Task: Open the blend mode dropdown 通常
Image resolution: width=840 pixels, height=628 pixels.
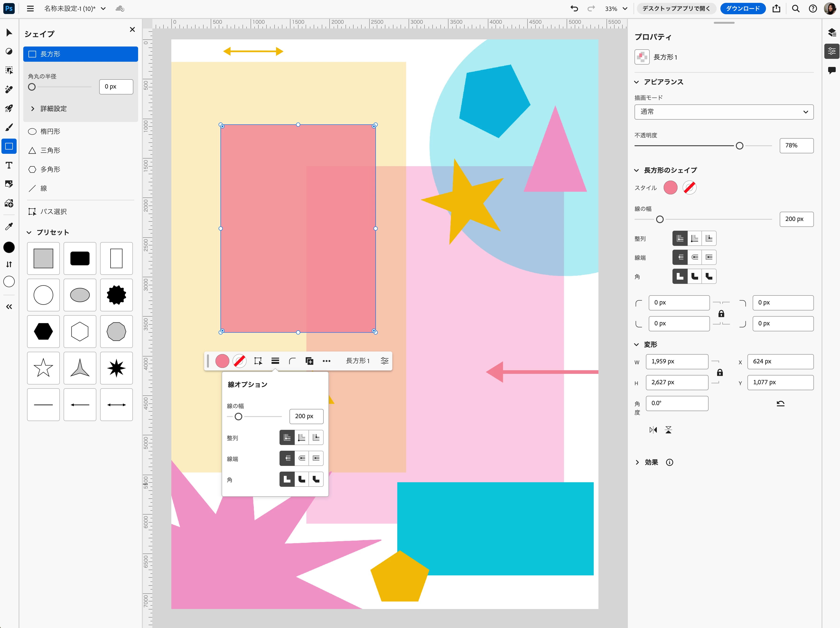Action: (x=723, y=112)
